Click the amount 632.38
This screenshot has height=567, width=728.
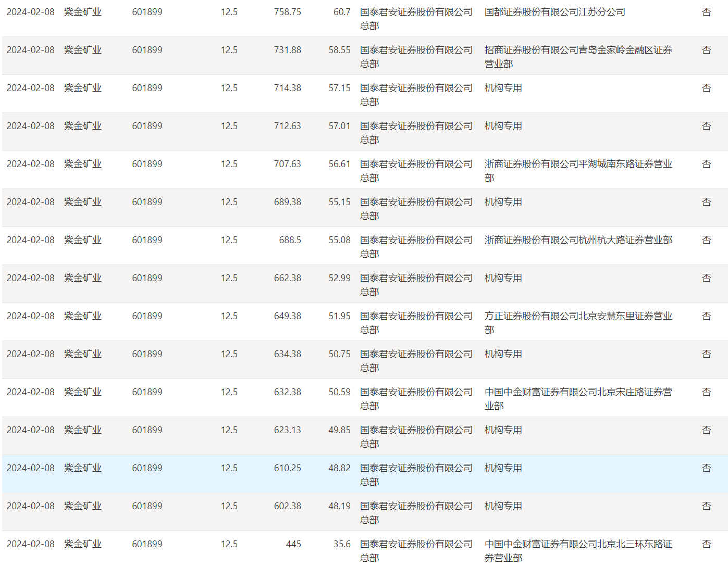click(x=288, y=392)
